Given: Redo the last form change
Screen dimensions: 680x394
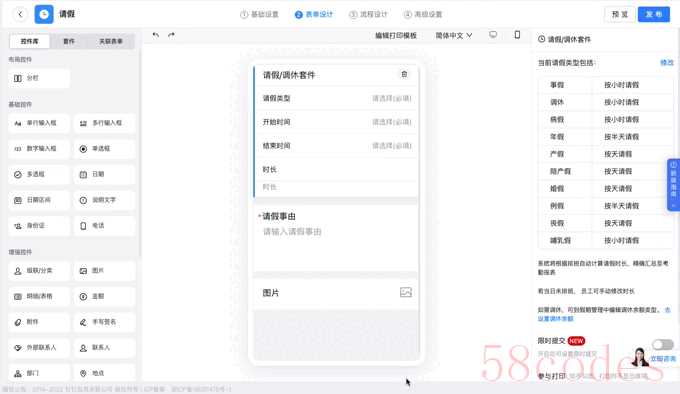Looking at the screenshot, I should pos(171,35).
